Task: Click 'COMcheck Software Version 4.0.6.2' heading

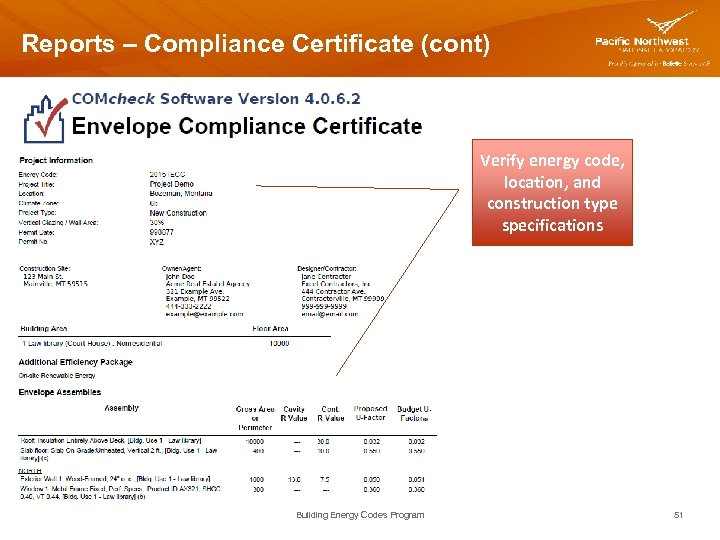Action: 216,99
